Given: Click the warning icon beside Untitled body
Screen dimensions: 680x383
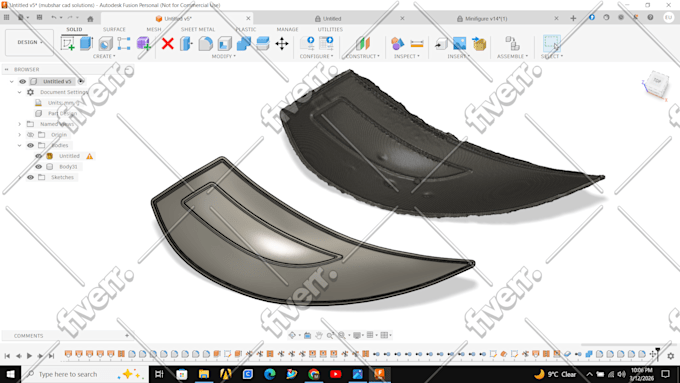Looking at the screenshot, I should pos(89,156).
